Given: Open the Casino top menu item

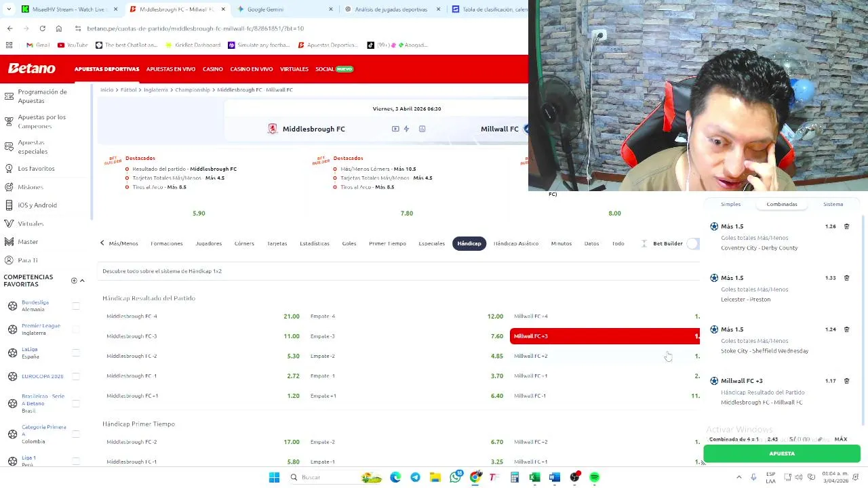Looking at the screenshot, I should (213, 69).
